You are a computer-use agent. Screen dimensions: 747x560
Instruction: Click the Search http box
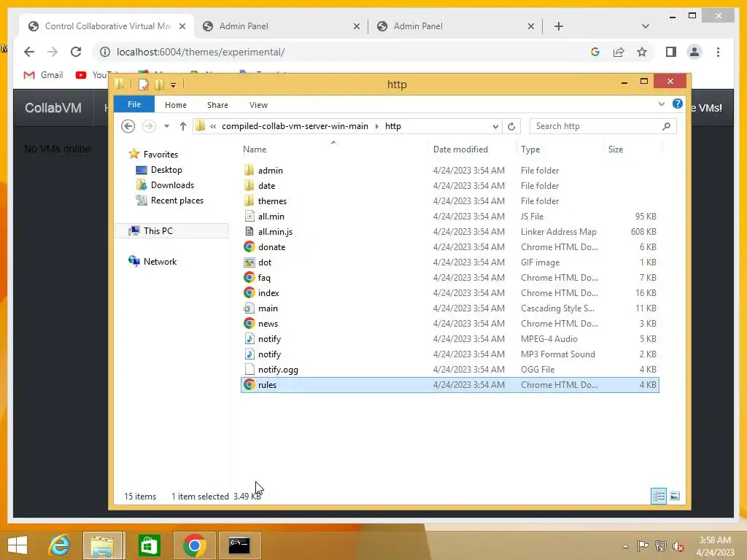[603, 126]
